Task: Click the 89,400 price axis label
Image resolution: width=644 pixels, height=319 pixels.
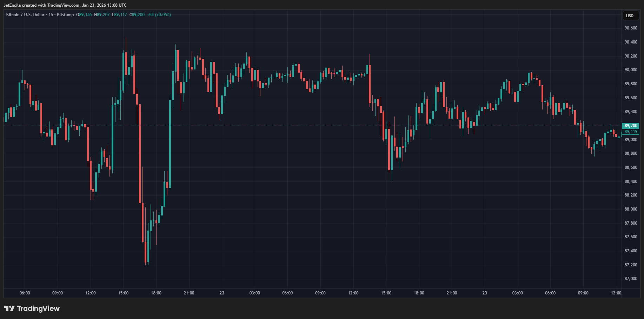Action: [x=631, y=112]
